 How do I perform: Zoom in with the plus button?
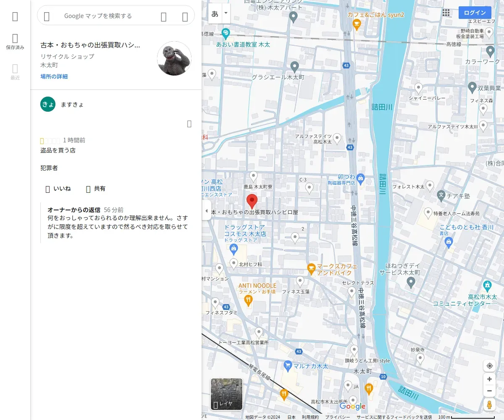coord(489,379)
